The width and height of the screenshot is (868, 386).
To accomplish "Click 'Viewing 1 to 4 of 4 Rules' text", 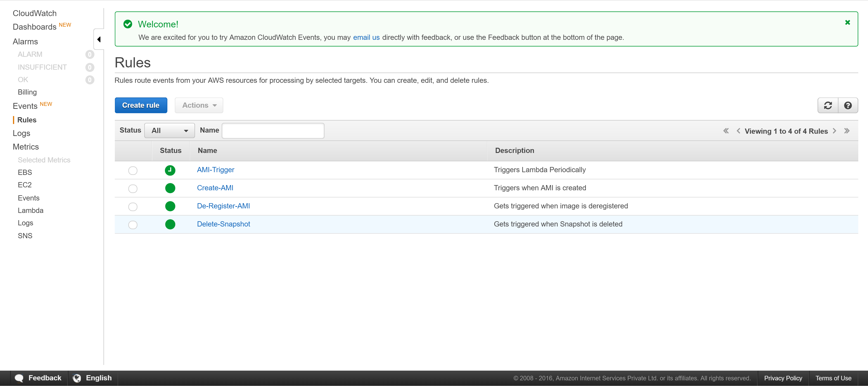I will tap(786, 131).
